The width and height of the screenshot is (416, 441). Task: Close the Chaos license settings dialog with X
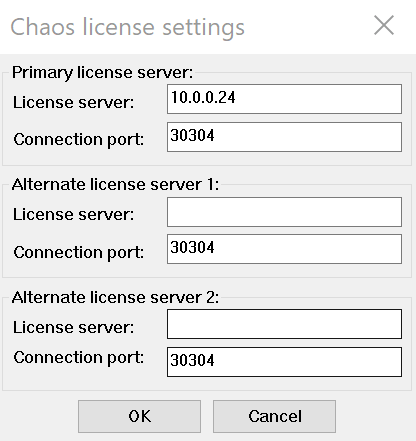[x=384, y=25]
